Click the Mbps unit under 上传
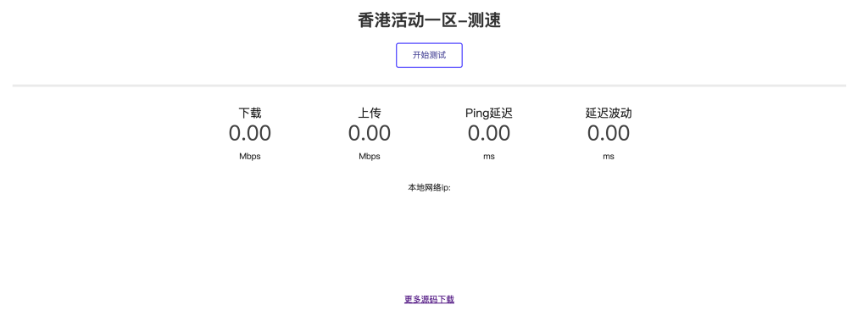The width and height of the screenshot is (868, 327). (370, 156)
